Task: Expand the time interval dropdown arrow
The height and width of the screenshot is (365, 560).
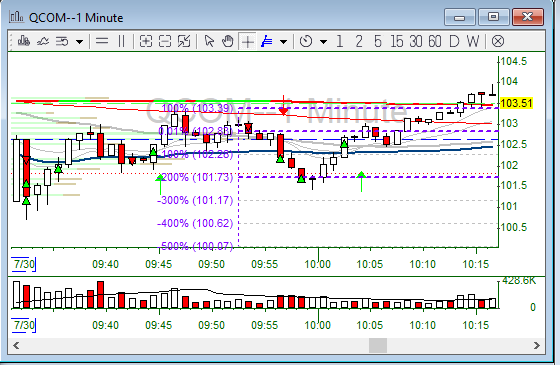Action: pyautogui.click(x=324, y=42)
